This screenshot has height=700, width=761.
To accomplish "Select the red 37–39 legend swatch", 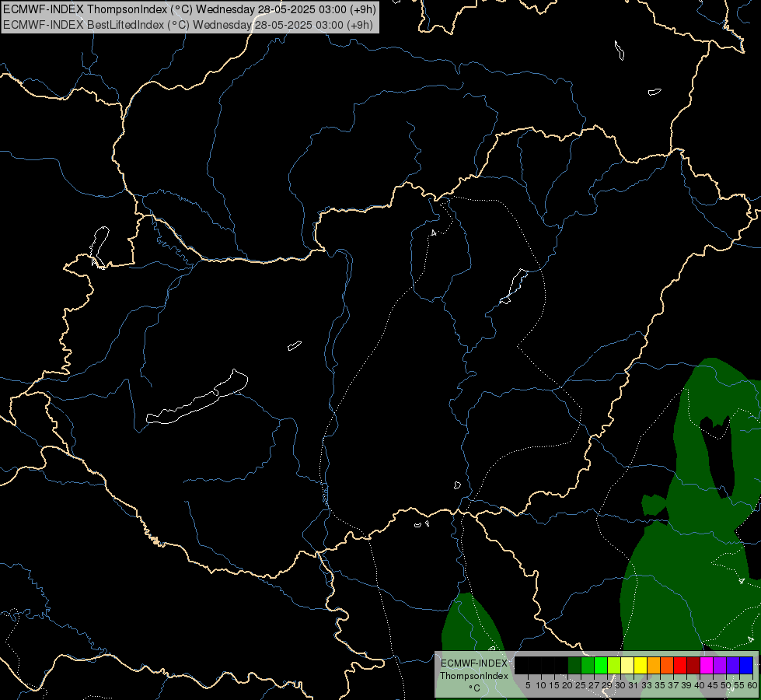I will tap(680, 665).
